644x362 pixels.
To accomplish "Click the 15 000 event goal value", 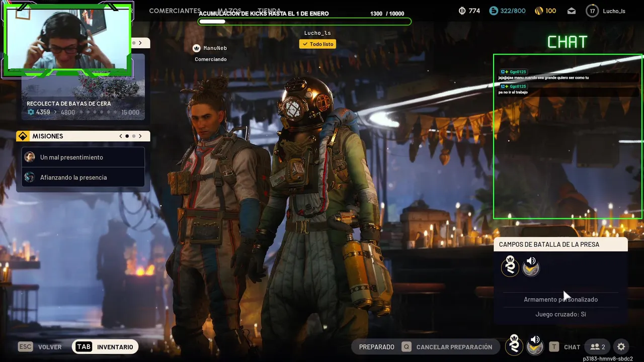I will pyautogui.click(x=130, y=112).
